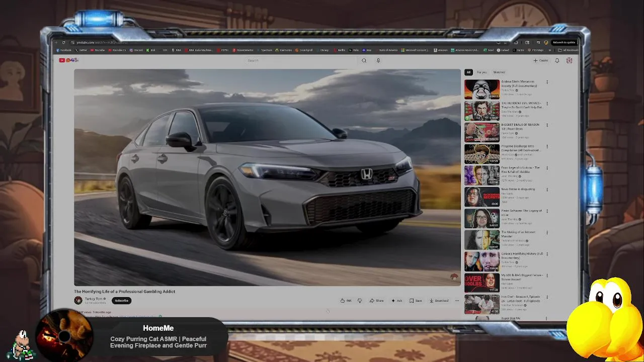Open options for Making of Internet Monster video
This screenshot has width=644, height=362.
coord(547,233)
